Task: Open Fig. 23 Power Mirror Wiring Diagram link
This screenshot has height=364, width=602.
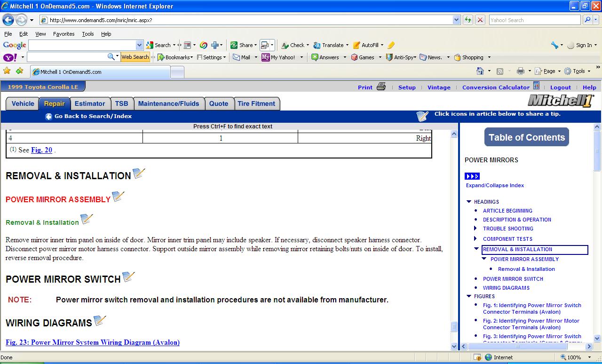Action: pos(93,342)
